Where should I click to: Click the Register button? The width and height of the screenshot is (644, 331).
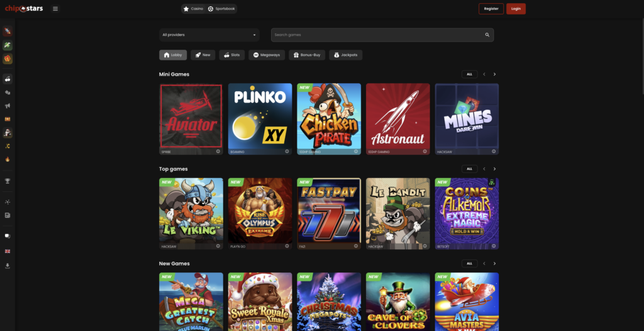tap(491, 9)
